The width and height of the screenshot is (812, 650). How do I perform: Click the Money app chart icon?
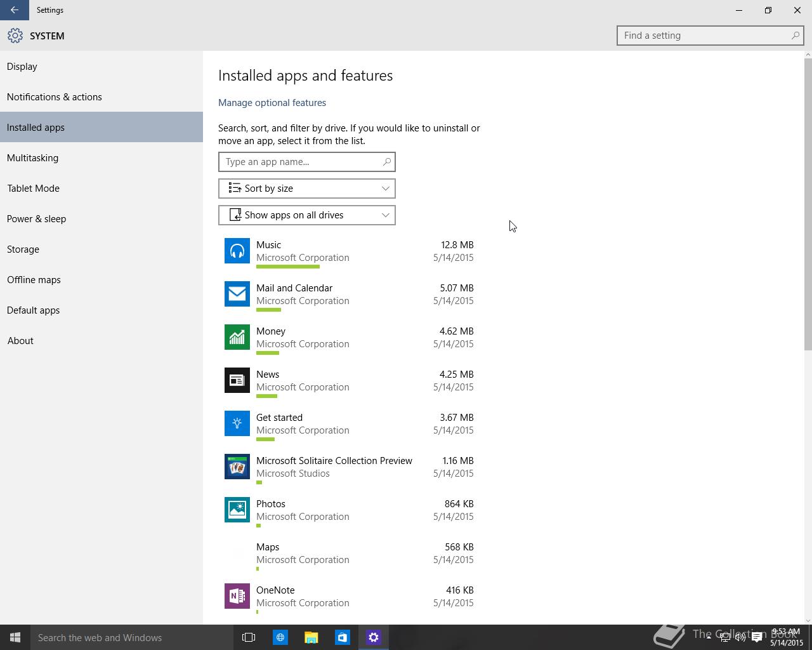pos(237,337)
